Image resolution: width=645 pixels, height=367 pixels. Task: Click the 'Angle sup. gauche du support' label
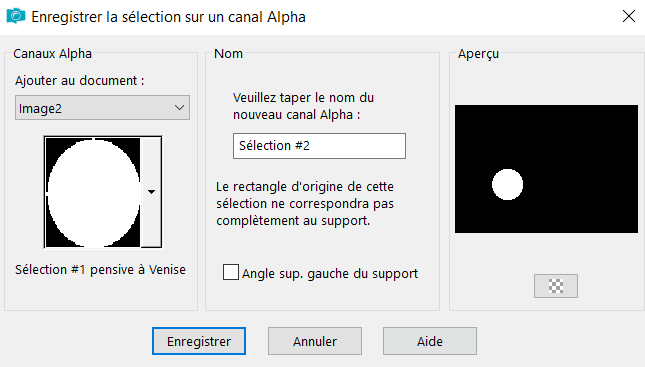click(330, 274)
